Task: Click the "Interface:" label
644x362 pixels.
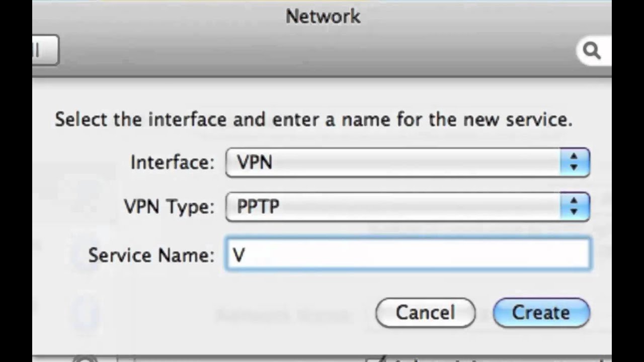Action: (172, 162)
